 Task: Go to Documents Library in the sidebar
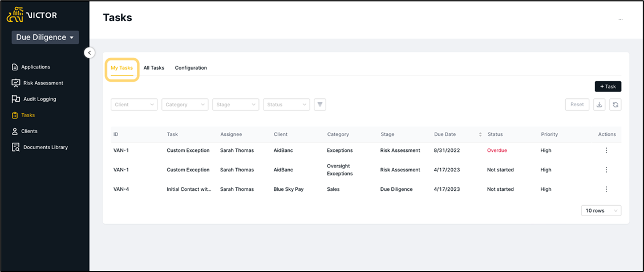click(x=46, y=147)
